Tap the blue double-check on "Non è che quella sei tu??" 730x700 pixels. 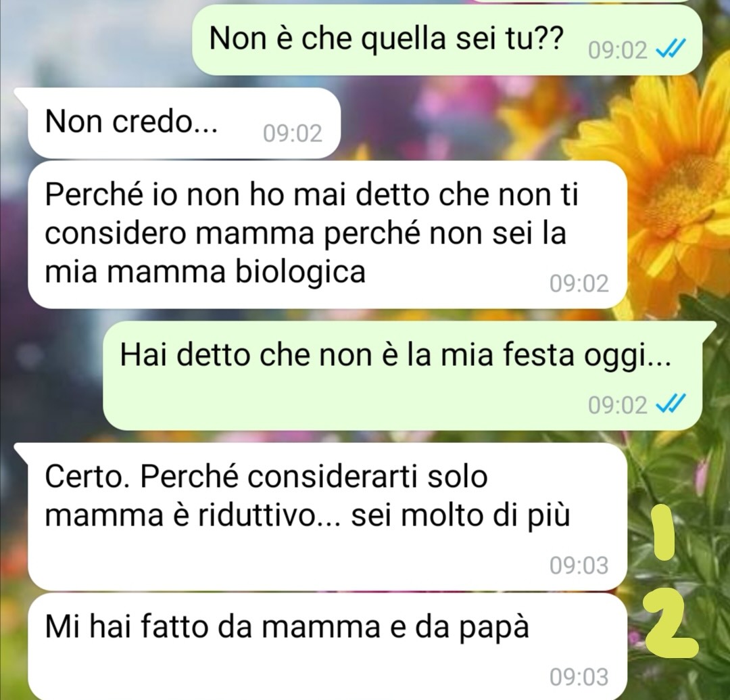tap(671, 49)
